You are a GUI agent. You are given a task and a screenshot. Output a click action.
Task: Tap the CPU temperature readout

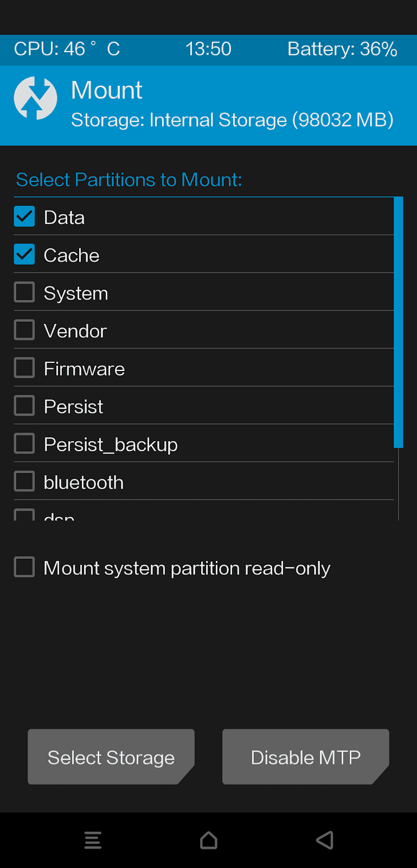click(x=67, y=49)
